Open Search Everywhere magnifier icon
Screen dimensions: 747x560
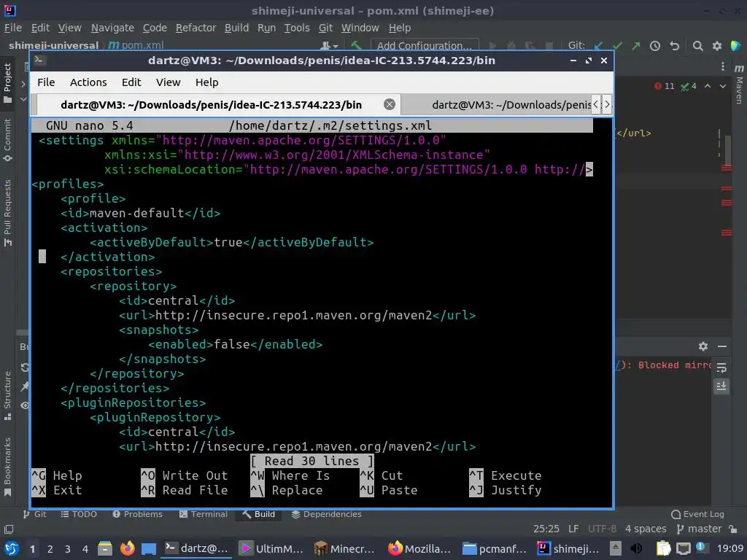(x=698, y=46)
